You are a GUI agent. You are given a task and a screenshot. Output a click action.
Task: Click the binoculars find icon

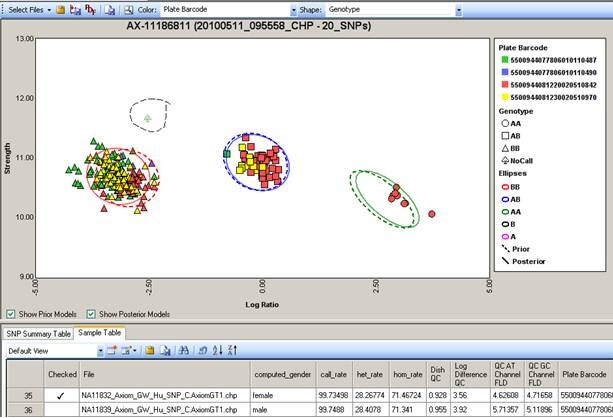point(183,350)
